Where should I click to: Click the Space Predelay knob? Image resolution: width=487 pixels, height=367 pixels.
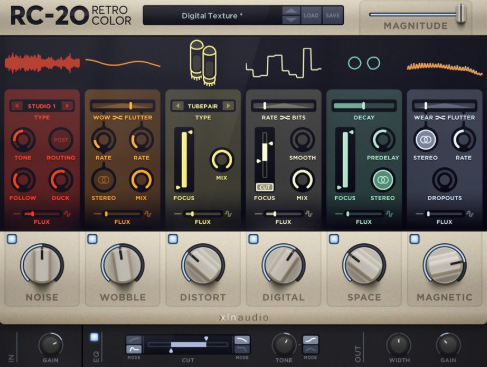tap(383, 140)
